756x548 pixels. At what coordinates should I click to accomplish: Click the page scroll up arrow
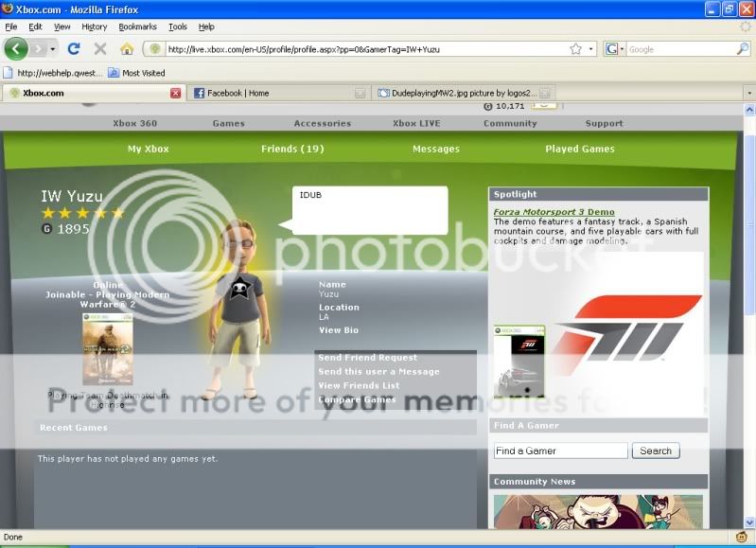click(x=749, y=110)
